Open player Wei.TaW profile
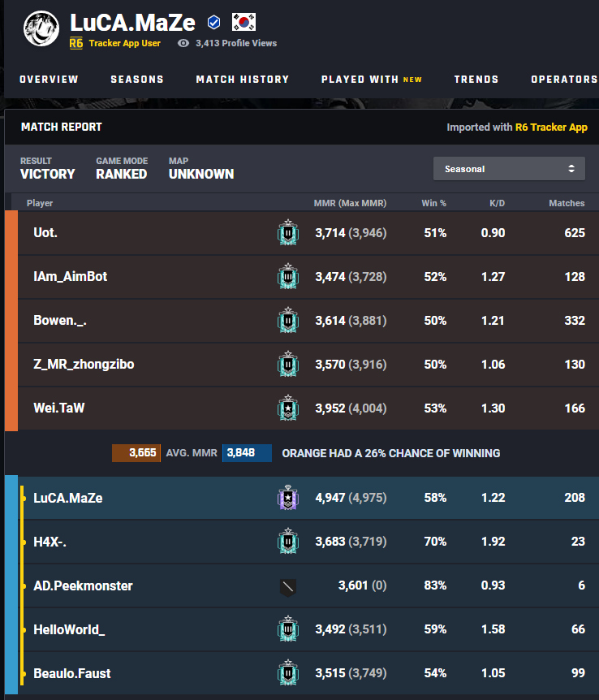 click(x=59, y=408)
